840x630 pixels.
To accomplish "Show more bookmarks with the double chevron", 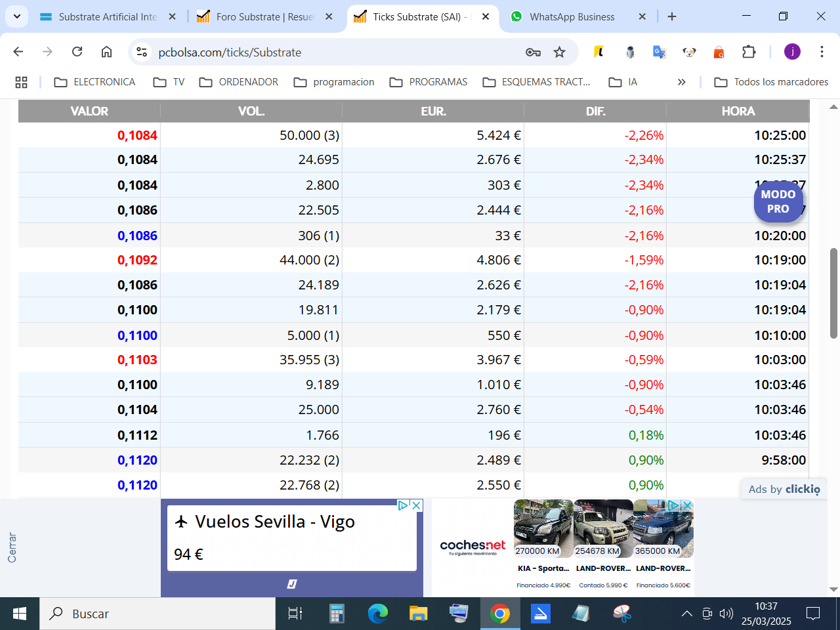I will (682, 82).
